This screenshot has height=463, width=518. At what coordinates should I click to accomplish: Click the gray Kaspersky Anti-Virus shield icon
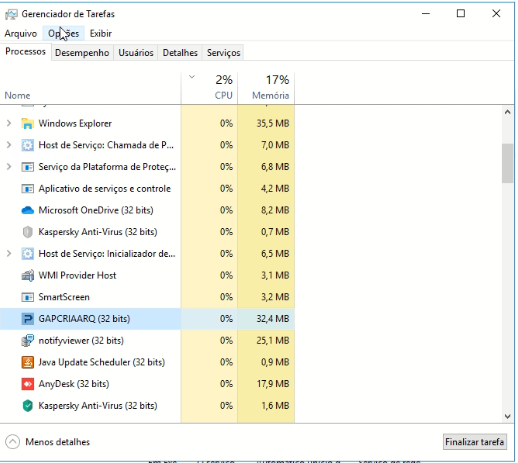tap(27, 232)
